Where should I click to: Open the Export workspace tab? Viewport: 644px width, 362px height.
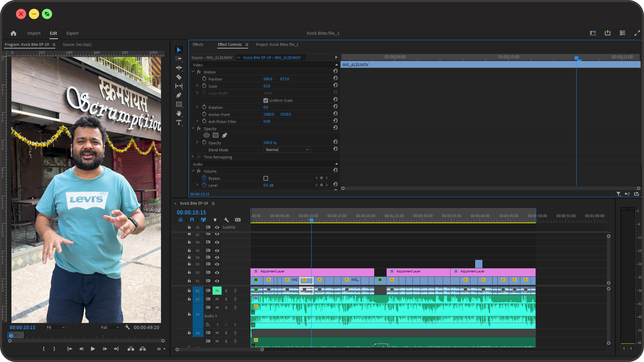(72, 33)
